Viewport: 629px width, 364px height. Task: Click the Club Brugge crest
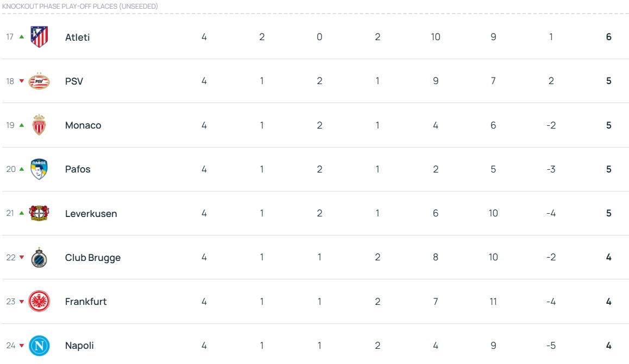[39, 258]
